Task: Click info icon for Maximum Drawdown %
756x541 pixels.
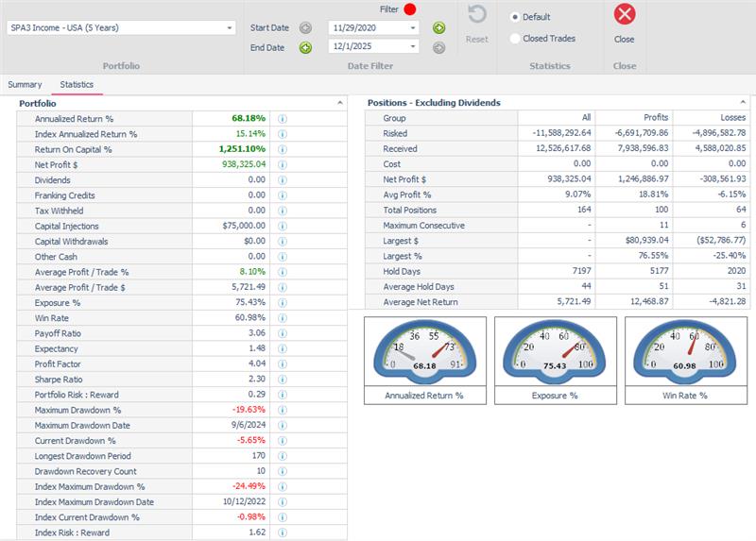Action: point(283,410)
